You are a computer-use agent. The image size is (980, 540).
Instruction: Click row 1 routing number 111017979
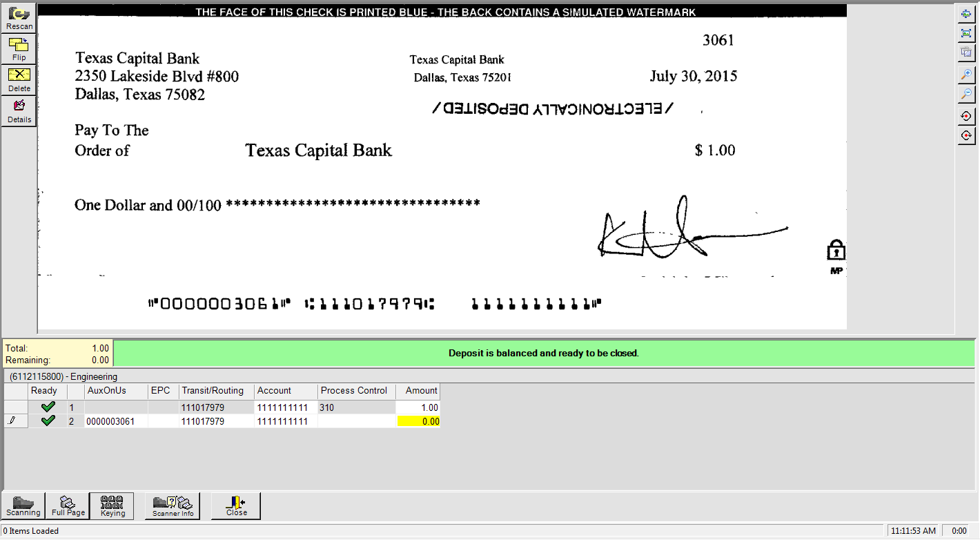click(217, 407)
